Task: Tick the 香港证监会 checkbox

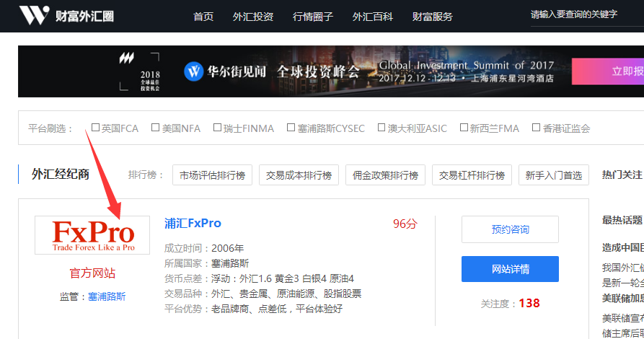Action: 536,128
